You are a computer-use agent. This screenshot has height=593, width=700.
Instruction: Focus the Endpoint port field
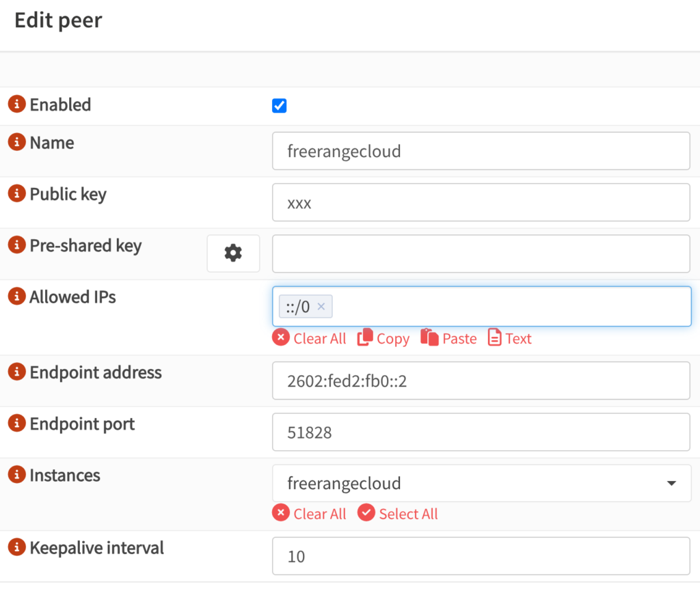click(481, 432)
